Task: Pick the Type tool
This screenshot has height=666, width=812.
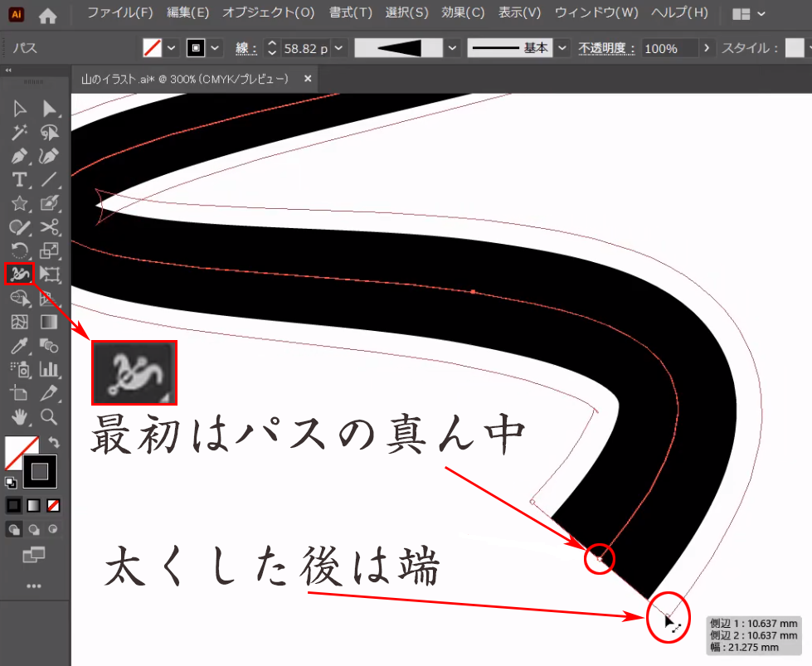Action: pyautogui.click(x=19, y=179)
